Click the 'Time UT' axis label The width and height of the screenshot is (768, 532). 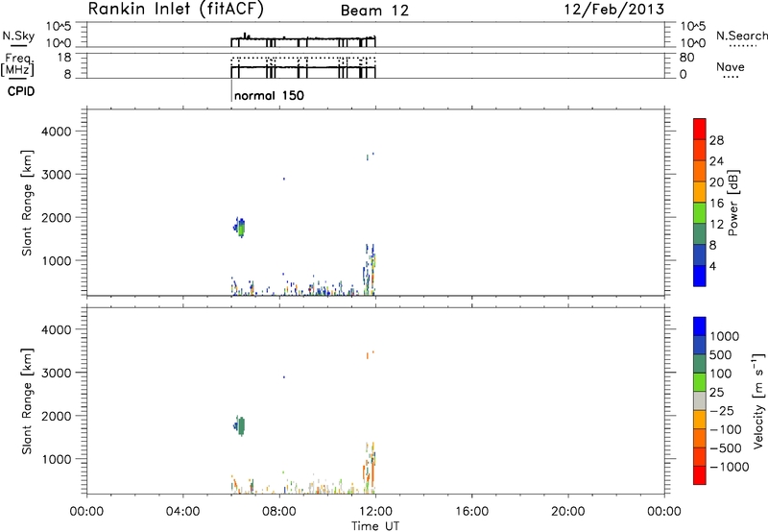[375, 526]
